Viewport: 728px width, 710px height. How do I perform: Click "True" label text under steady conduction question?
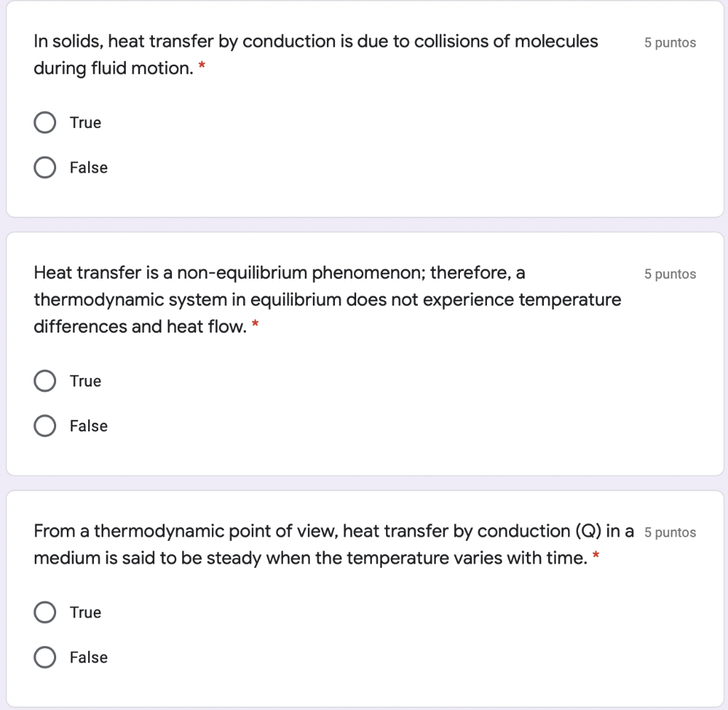pyautogui.click(x=85, y=613)
